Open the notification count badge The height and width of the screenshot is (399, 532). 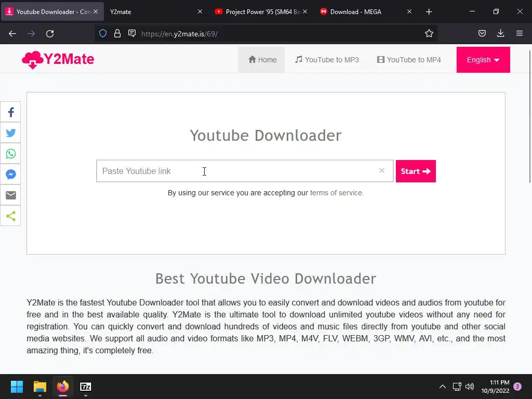coord(517,387)
